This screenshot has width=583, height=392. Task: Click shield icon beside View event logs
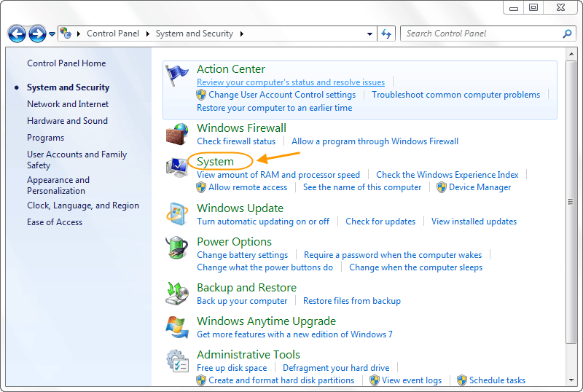pos(375,380)
